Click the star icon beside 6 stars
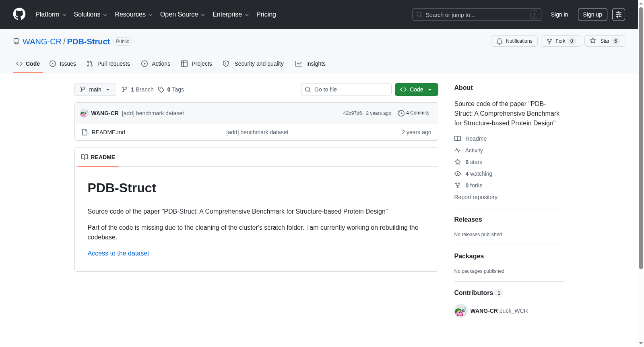The width and height of the screenshot is (644, 347). coord(458,162)
